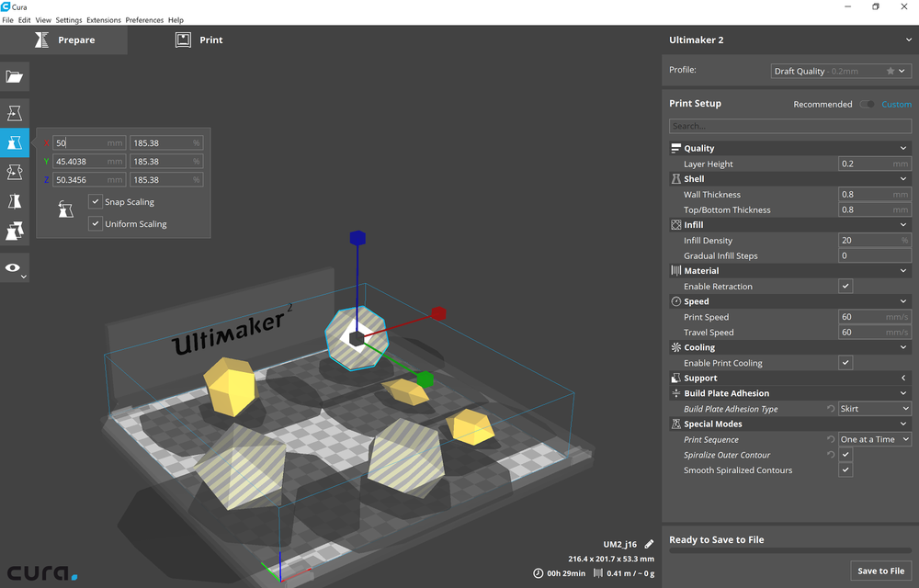Image resolution: width=919 pixels, height=588 pixels.
Task: Click the Material section icon
Action: pyautogui.click(x=675, y=271)
